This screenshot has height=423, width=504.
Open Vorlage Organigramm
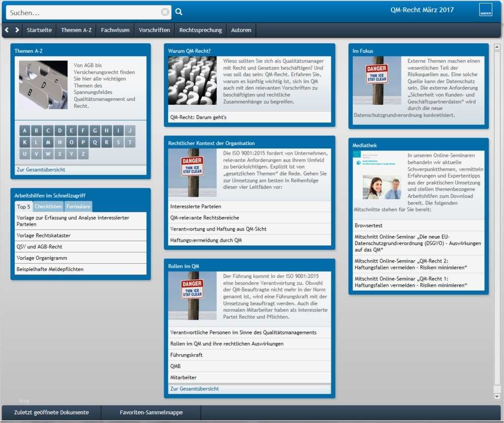(80, 258)
